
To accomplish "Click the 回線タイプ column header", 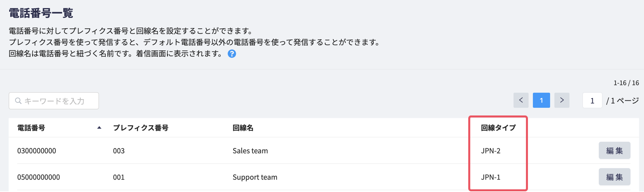I will [498, 128].
